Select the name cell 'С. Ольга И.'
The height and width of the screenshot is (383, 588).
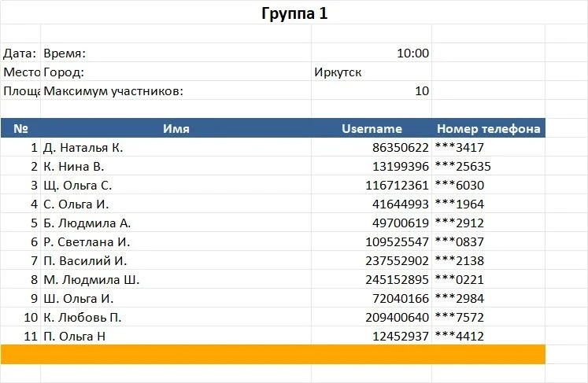(176, 204)
